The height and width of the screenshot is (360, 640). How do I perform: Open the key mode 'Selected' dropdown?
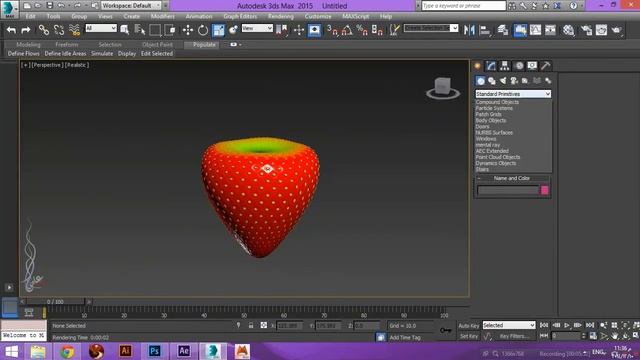pos(509,325)
